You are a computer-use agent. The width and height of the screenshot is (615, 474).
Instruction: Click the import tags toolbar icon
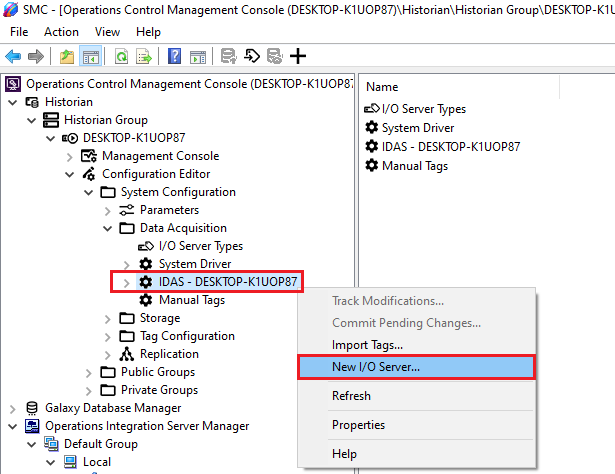252,56
